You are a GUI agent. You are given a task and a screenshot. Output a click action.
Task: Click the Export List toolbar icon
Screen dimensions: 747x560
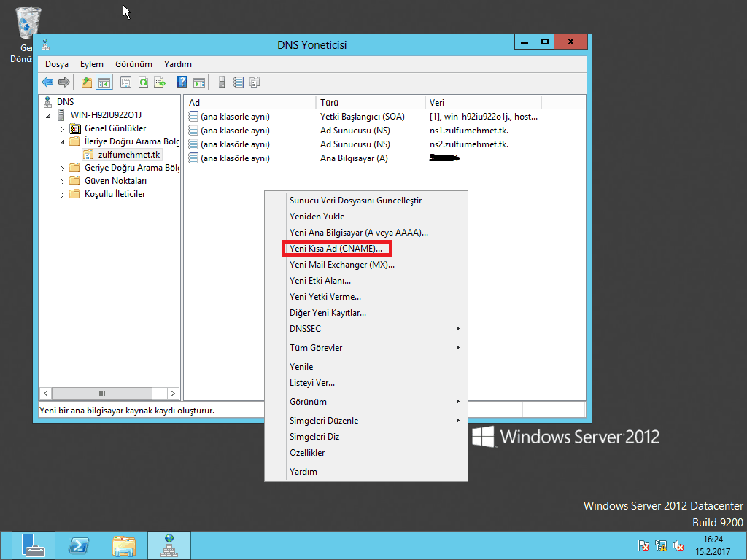pyautogui.click(x=160, y=82)
